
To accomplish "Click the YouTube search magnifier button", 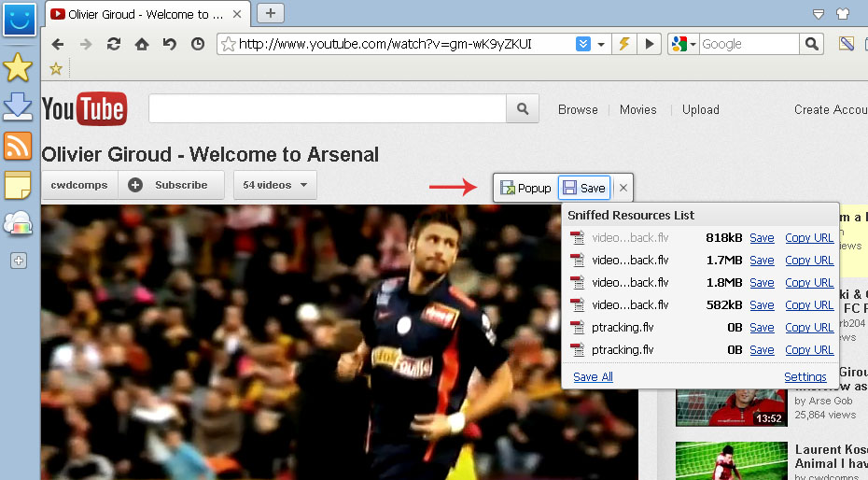I will point(523,109).
